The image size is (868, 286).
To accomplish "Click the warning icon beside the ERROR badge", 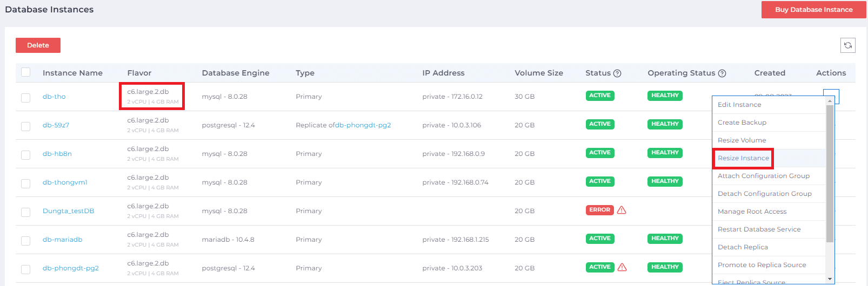I will (622, 210).
